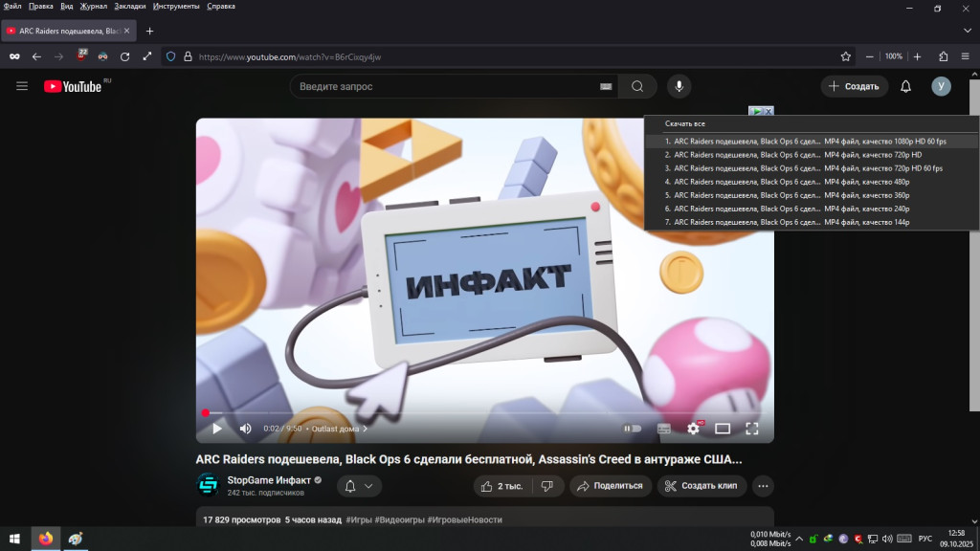The image size is (980, 551).
Task: Click the Создать клип button
Action: click(x=701, y=486)
